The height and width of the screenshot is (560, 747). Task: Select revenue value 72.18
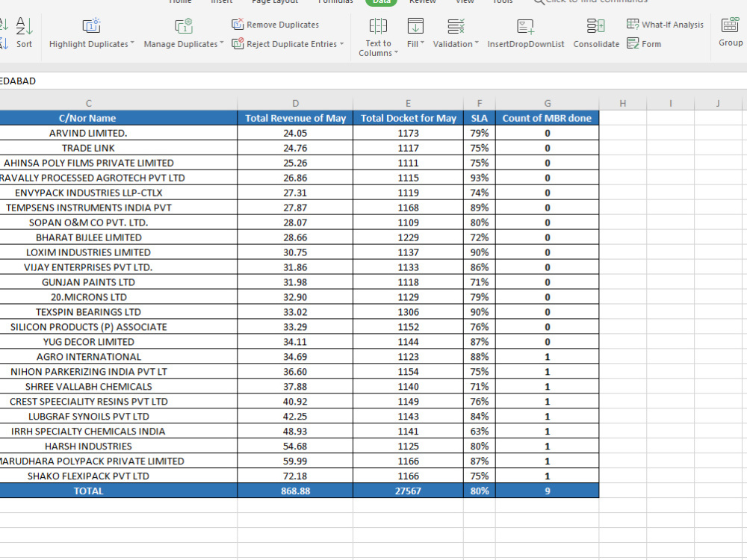tap(295, 476)
